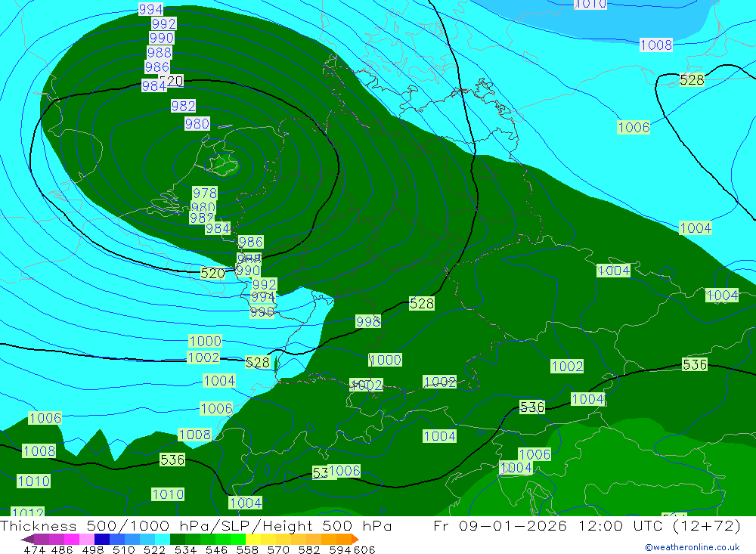Choose the dark navy blue legend swatch
The image size is (756, 554).
101,539
